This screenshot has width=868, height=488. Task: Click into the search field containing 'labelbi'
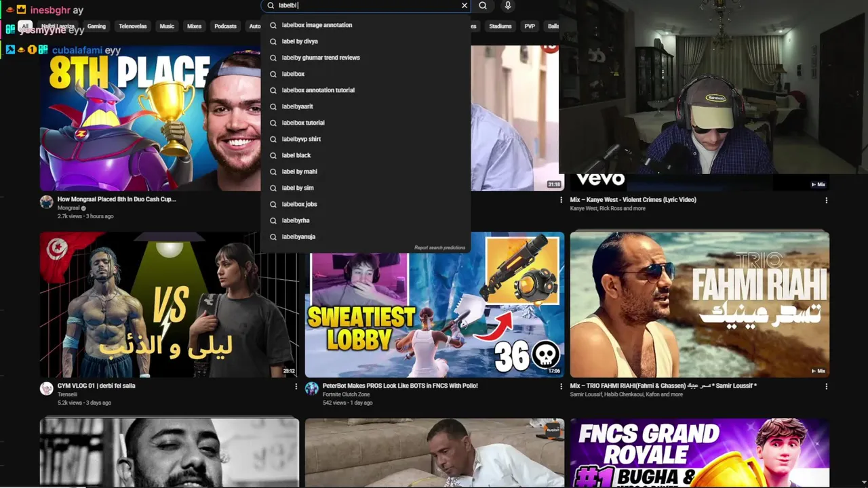coord(366,5)
